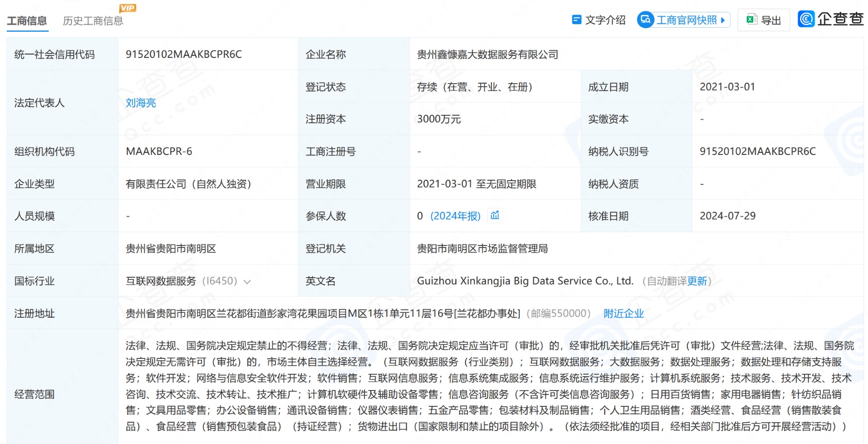
Task: Open legal representative 刘海亮 link
Action: pos(141,103)
